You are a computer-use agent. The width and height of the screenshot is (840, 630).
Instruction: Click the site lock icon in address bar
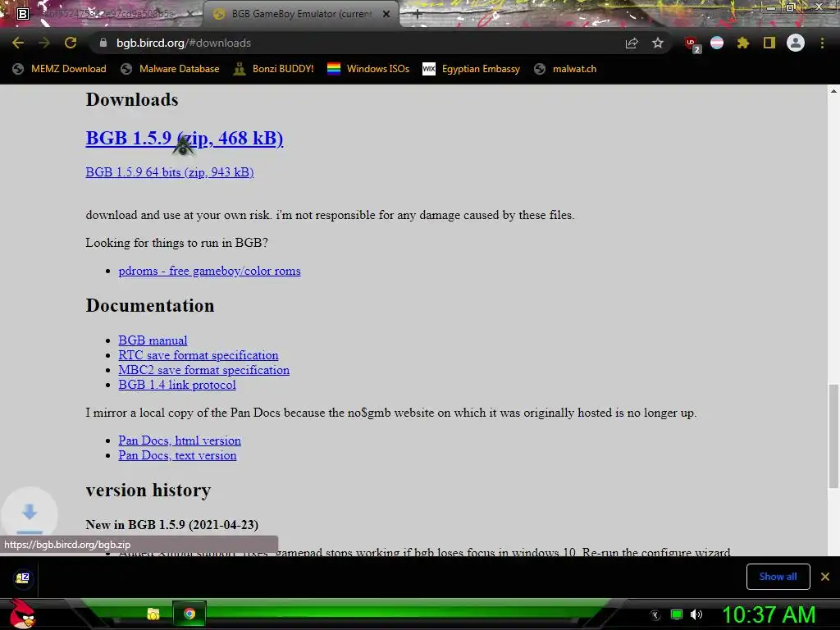coord(103,43)
